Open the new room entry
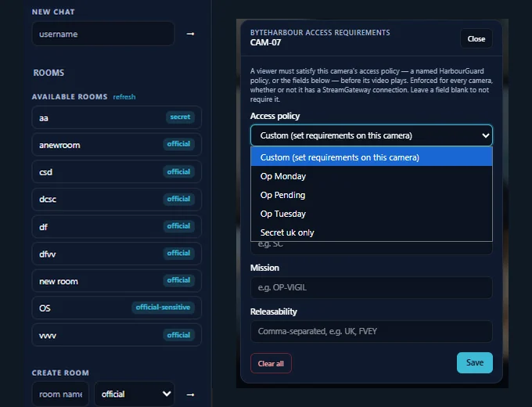 click(117, 281)
